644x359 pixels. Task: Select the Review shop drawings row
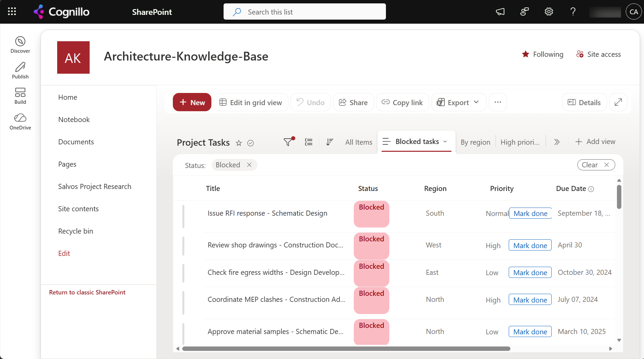pyautogui.click(x=394, y=245)
